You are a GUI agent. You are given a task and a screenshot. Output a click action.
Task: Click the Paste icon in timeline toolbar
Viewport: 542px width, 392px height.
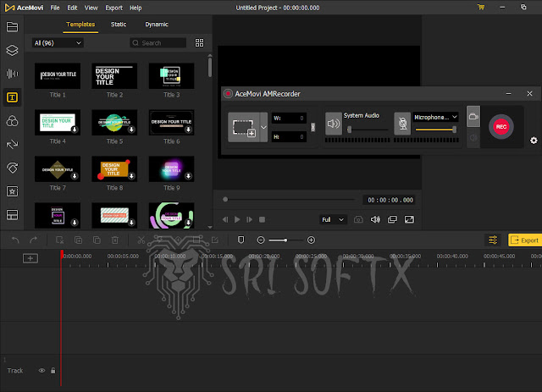(97, 240)
